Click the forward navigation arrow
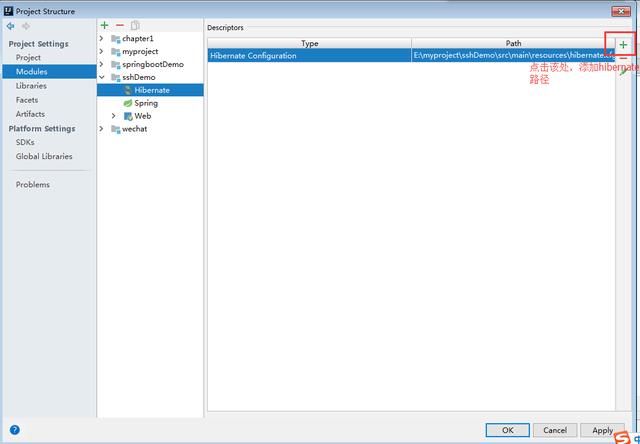The image size is (640, 444). pos(26,26)
